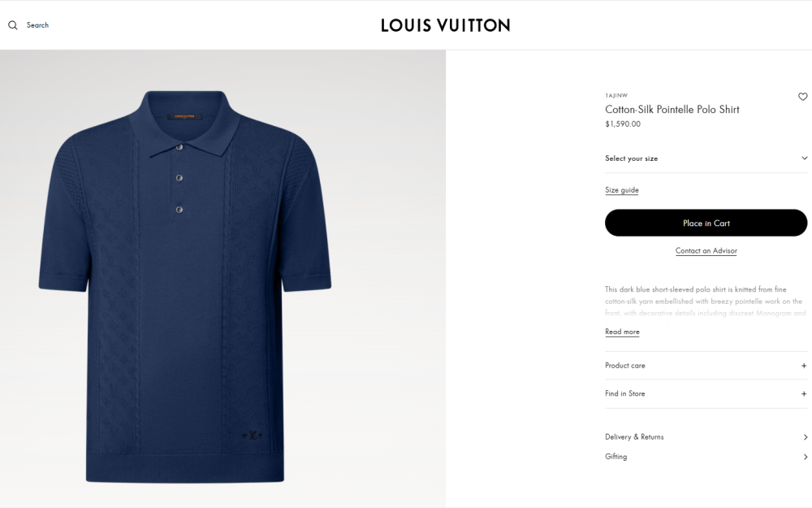Image resolution: width=812 pixels, height=508 pixels.
Task: Click the arrow icon beside Gifting
Action: 806,457
